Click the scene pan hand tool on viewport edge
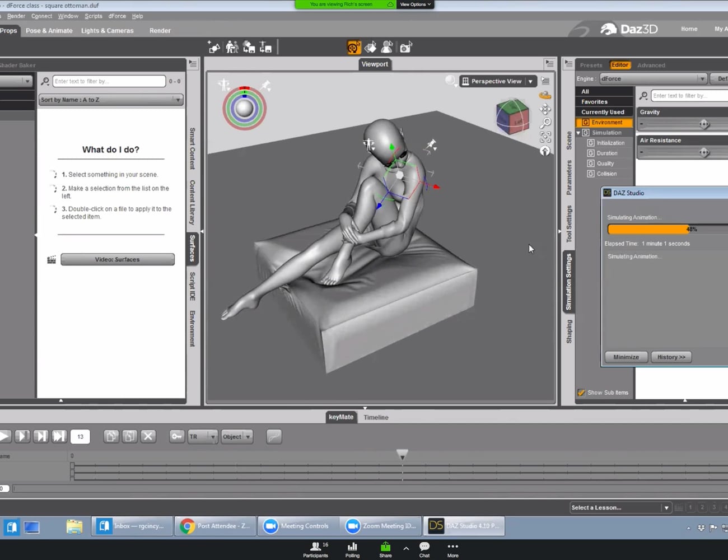728x560 pixels. pyautogui.click(x=545, y=109)
